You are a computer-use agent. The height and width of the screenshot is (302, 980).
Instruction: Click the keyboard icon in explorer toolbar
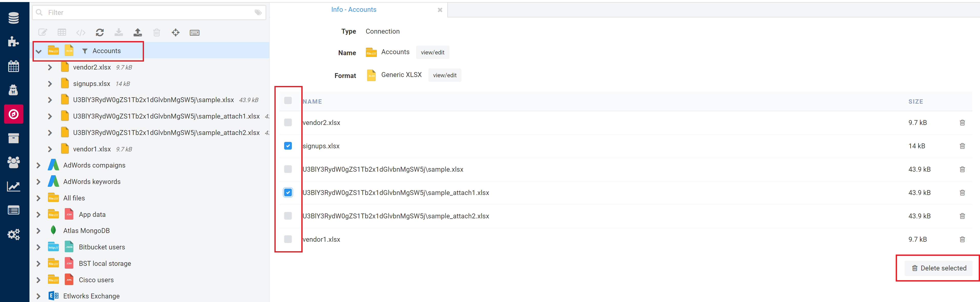pyautogui.click(x=194, y=33)
